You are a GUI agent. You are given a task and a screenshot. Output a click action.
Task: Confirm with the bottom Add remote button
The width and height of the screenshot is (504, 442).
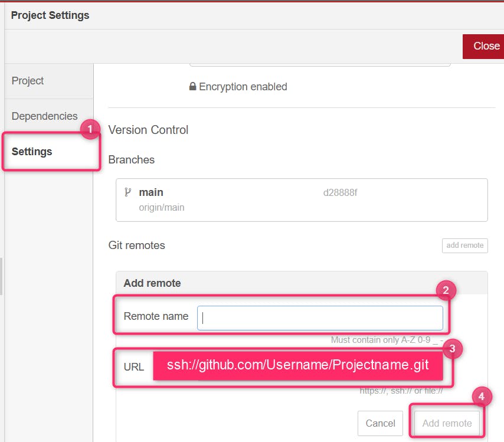pos(447,423)
